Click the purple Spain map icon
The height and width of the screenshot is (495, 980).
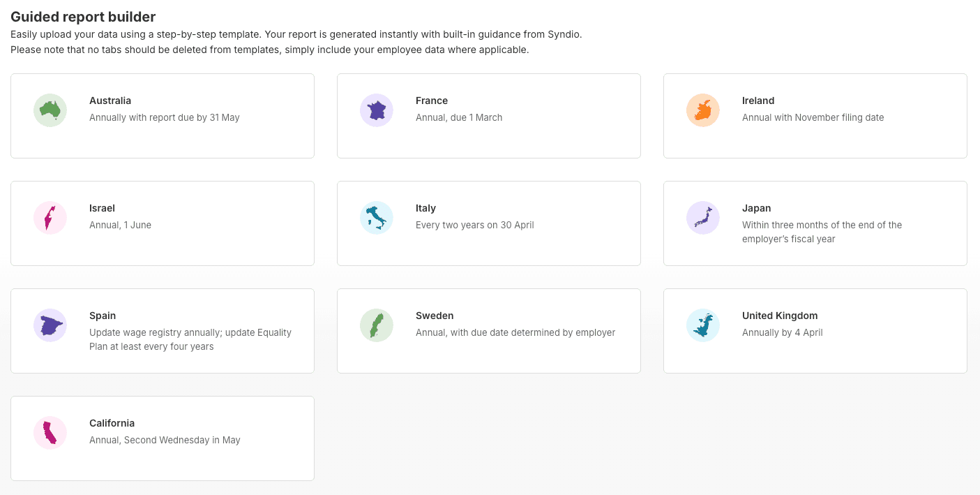[x=50, y=325]
